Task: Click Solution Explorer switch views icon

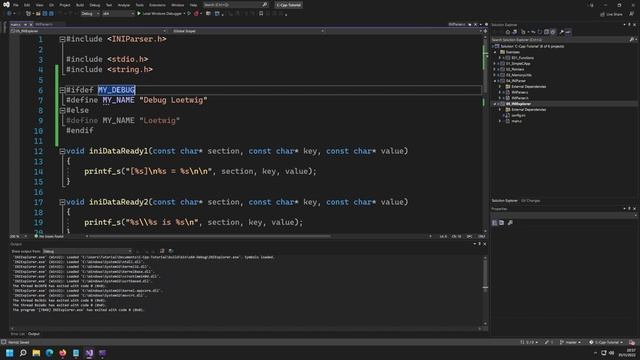Action: point(514,32)
